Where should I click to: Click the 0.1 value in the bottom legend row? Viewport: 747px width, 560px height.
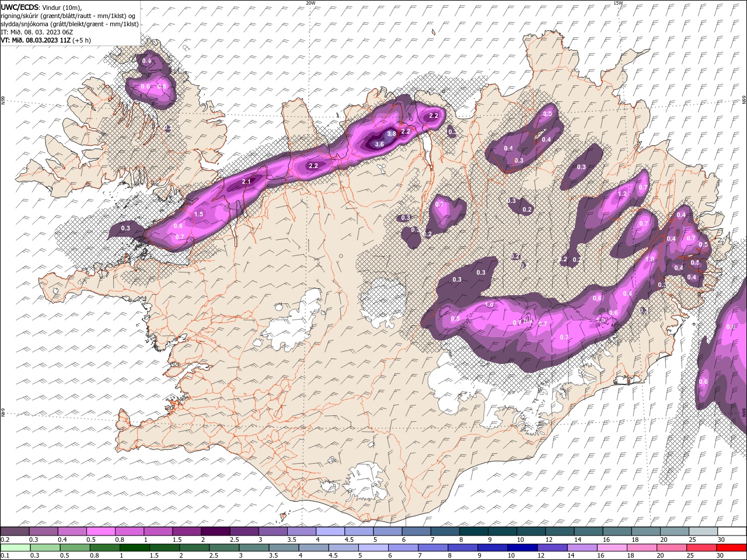(x=4, y=556)
